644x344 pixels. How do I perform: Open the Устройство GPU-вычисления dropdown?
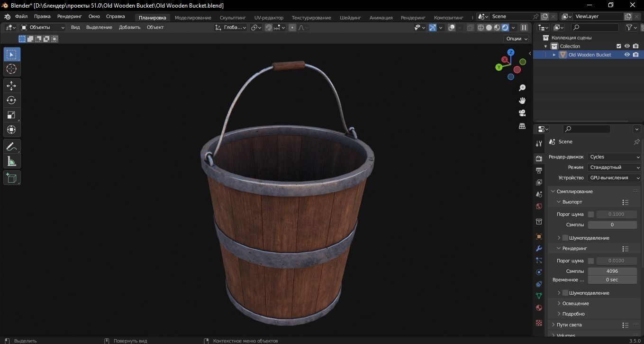(x=615, y=178)
